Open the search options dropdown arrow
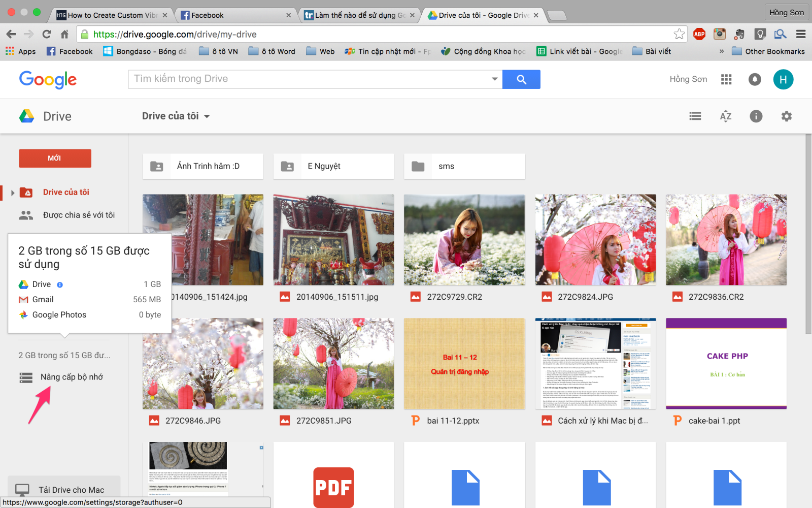Screen dimensions: 812x508 [x=494, y=79]
